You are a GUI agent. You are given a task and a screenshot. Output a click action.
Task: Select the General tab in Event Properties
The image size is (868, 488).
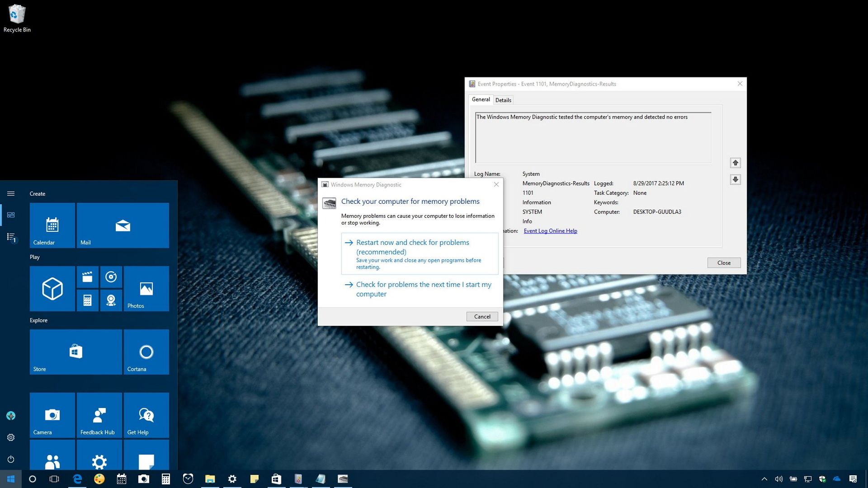click(x=481, y=99)
